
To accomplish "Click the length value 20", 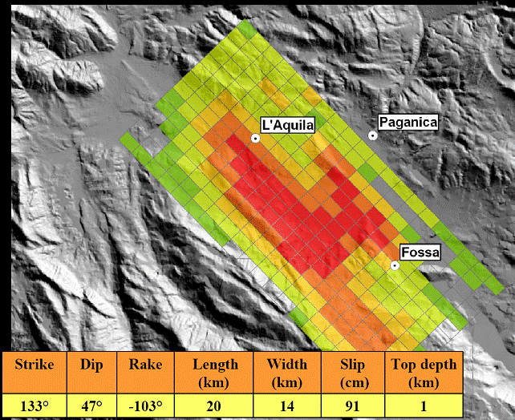I will pos(214,406).
